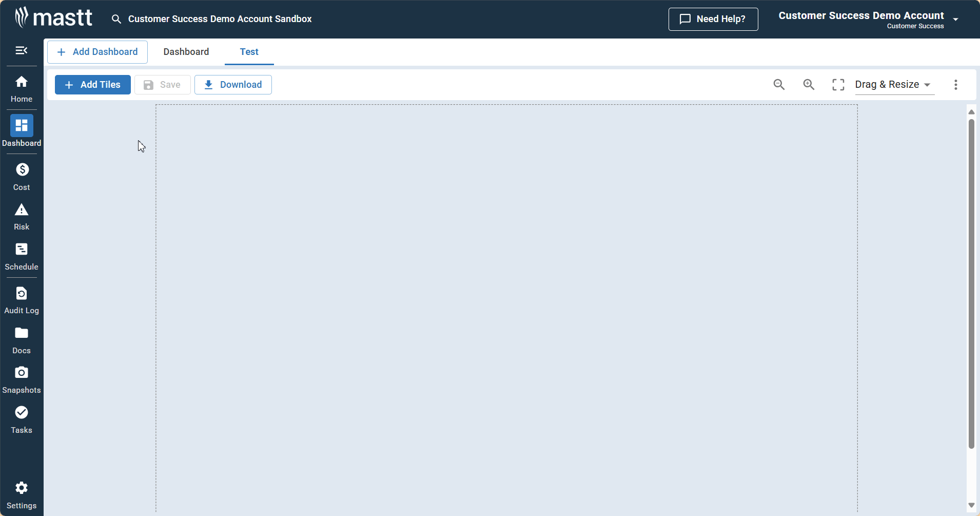Viewport: 980px width, 516px height.
Task: Click Add Dashboard button
Action: (x=97, y=52)
